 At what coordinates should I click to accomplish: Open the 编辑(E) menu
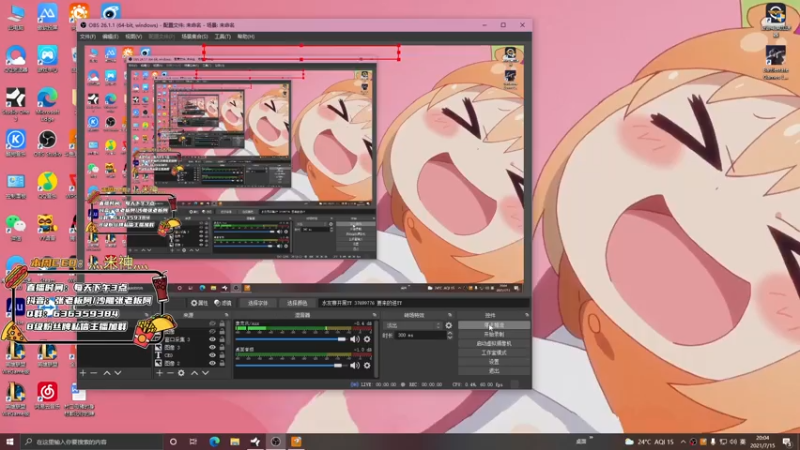pyautogui.click(x=110, y=37)
